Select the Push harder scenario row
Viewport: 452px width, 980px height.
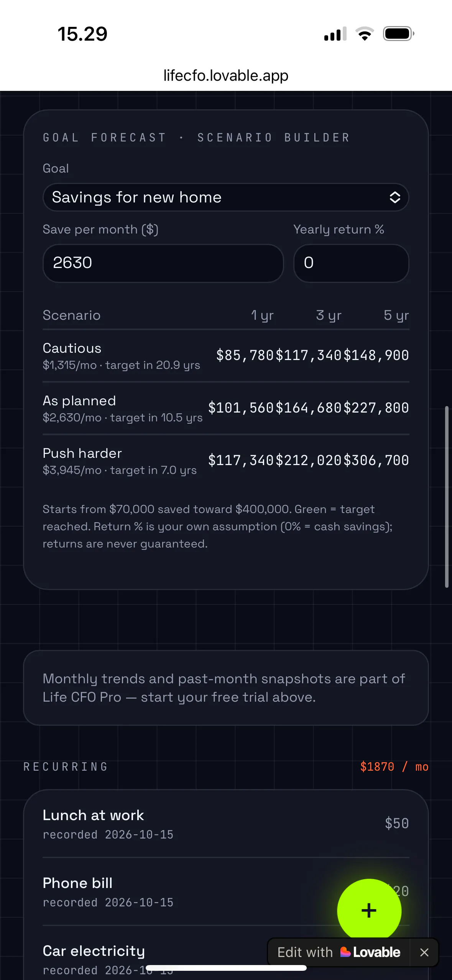226,461
